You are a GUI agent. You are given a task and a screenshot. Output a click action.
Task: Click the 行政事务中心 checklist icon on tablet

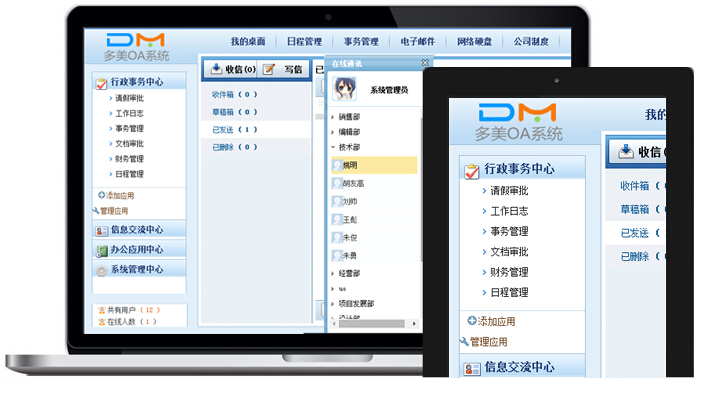471,171
